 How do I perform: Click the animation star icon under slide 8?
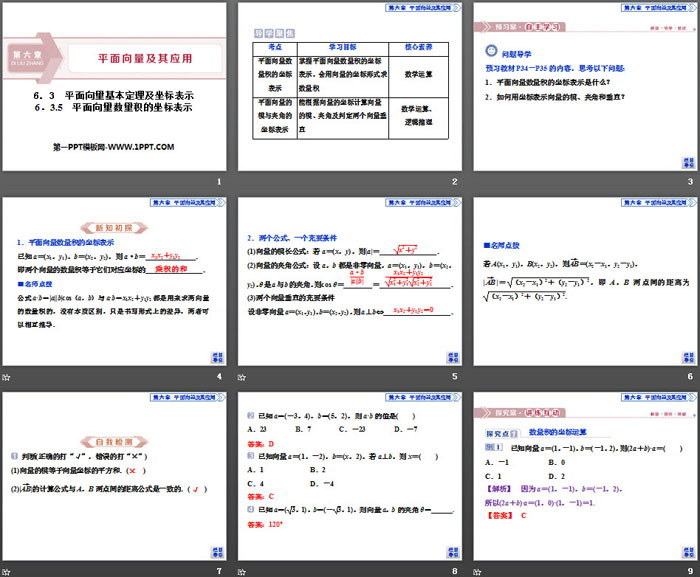[244, 571]
